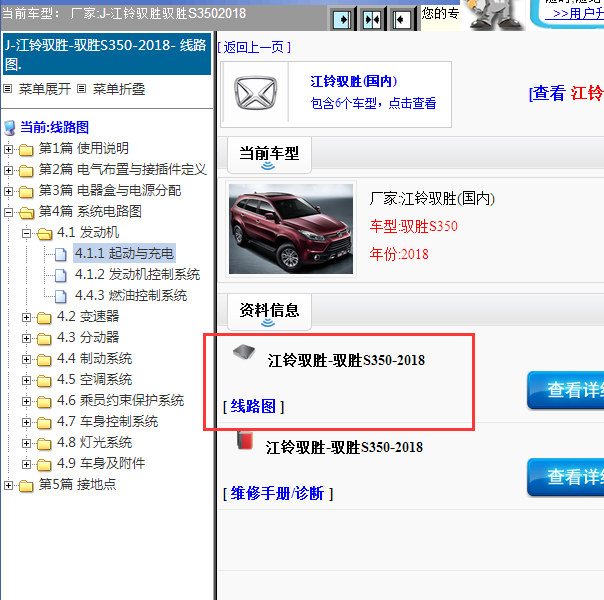
Task: Click 菜单折叠 to collapse the menu
Action: pos(119,89)
